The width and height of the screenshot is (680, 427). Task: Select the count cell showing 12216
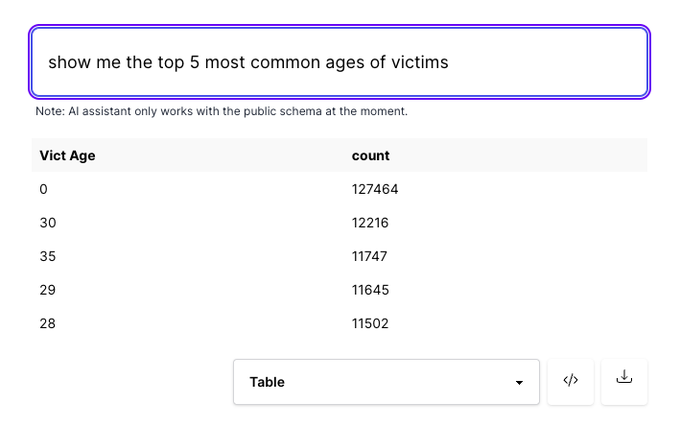(370, 223)
